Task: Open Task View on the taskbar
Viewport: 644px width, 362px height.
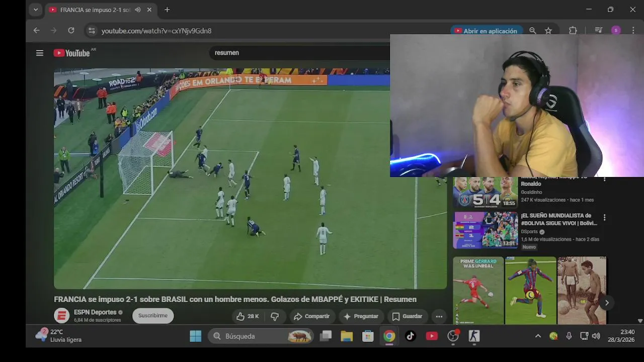Action: 326,336
